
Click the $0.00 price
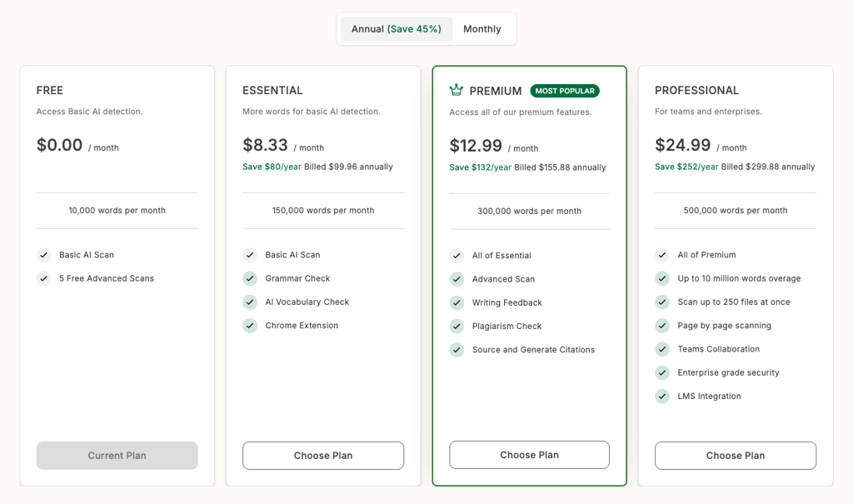(x=59, y=145)
